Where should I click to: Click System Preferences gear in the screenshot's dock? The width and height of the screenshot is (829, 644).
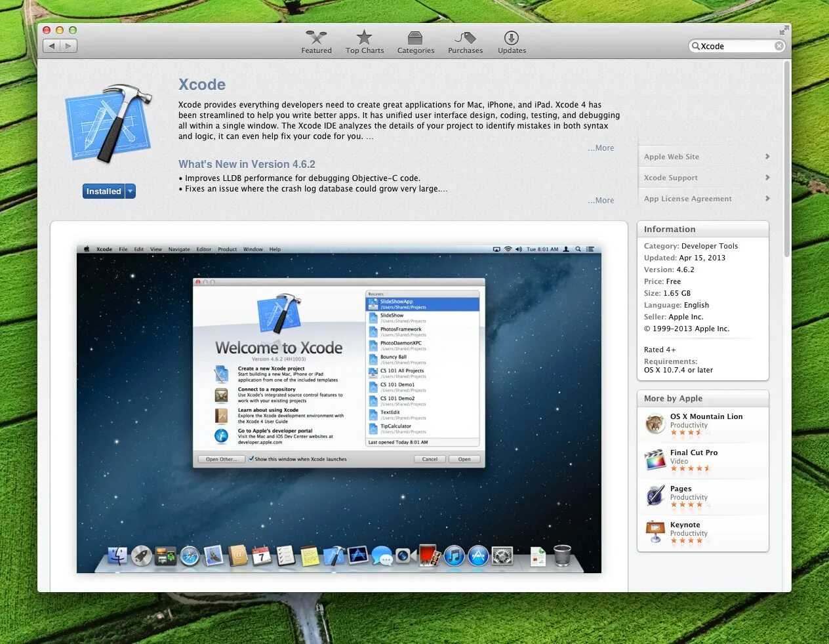pyautogui.click(x=502, y=555)
